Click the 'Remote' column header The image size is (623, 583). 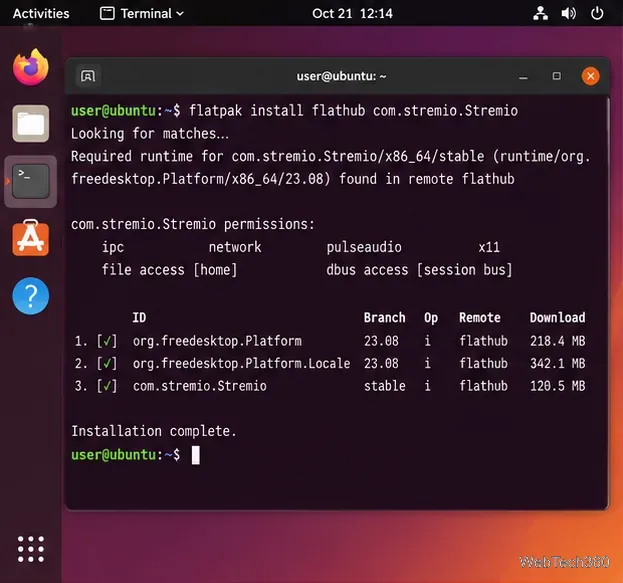(x=480, y=318)
